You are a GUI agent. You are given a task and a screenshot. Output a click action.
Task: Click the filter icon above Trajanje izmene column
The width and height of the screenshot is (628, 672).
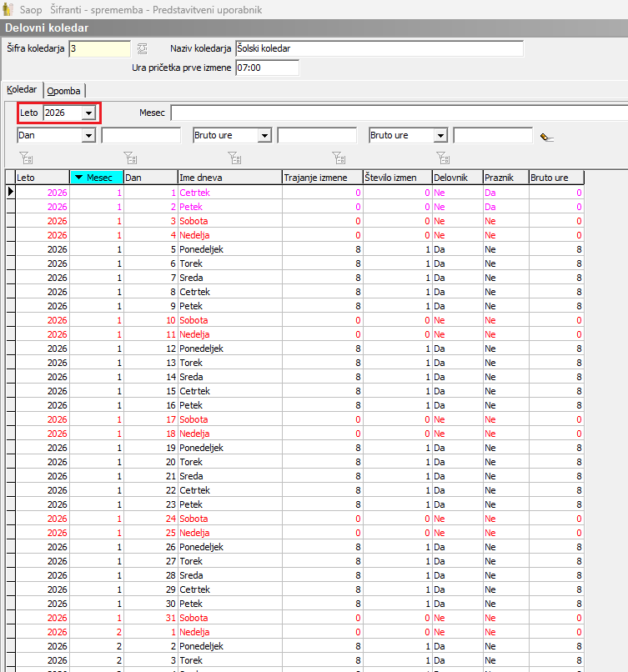[339, 158]
